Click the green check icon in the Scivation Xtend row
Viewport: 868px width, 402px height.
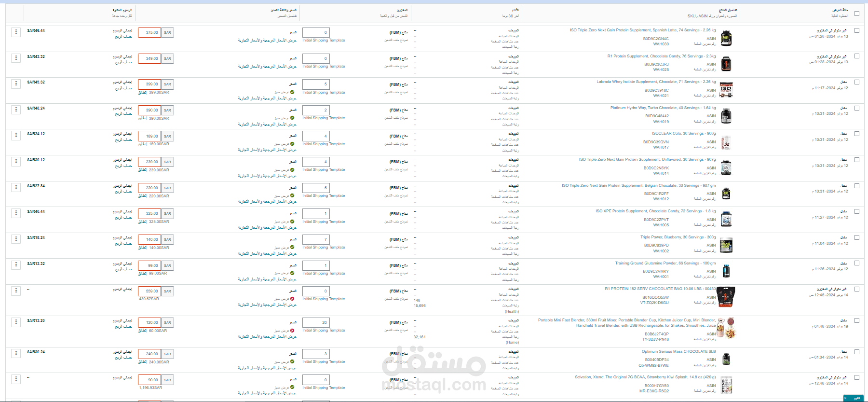click(x=292, y=388)
